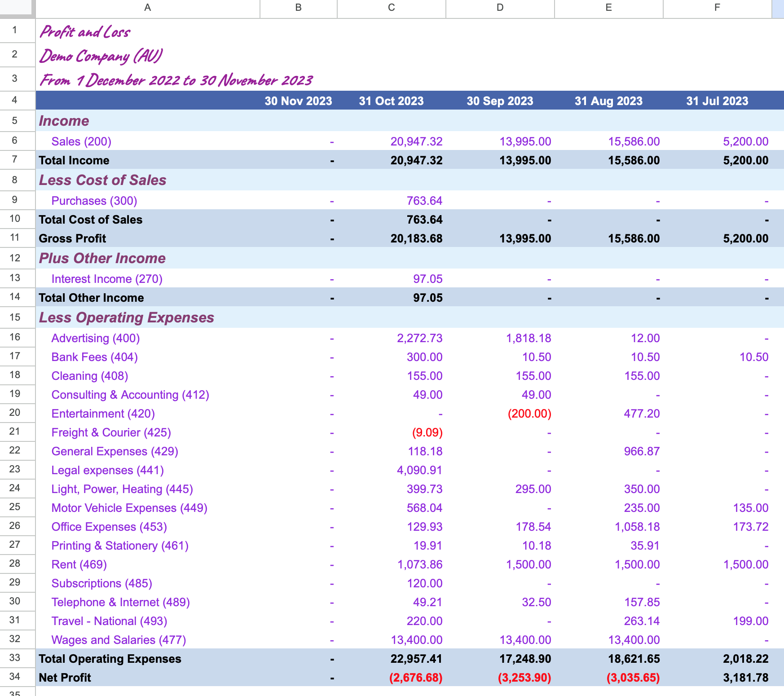Click Legal expenses value 4,090.91

tap(419, 470)
